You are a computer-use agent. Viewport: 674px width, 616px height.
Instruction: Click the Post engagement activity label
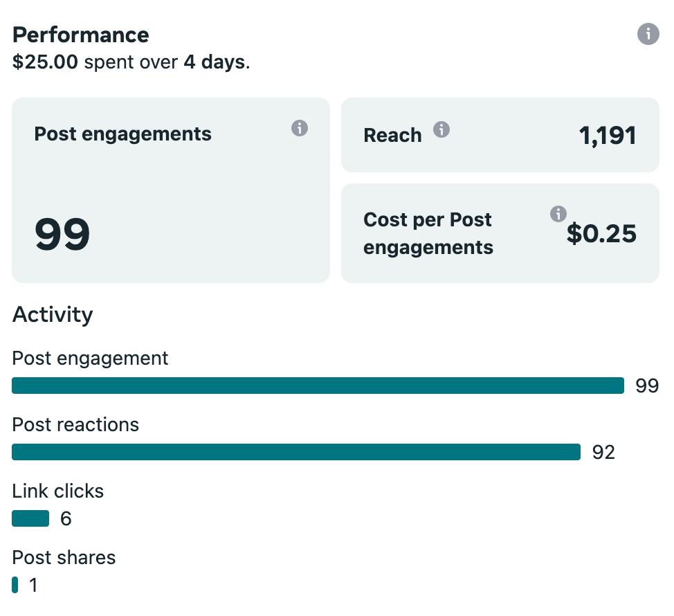pyautogui.click(x=90, y=358)
